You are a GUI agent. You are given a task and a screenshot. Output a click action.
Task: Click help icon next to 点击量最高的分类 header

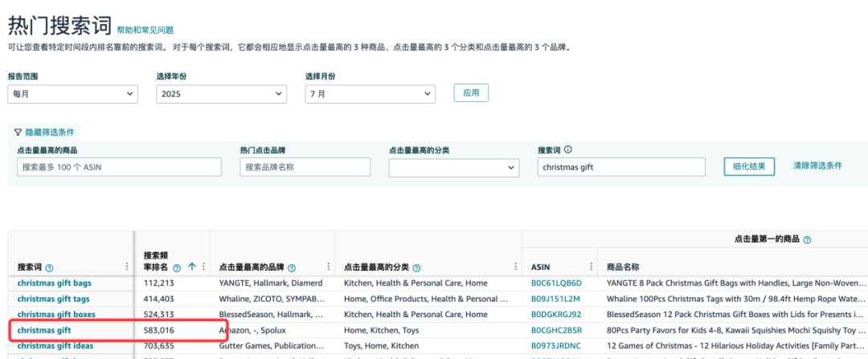416,267
